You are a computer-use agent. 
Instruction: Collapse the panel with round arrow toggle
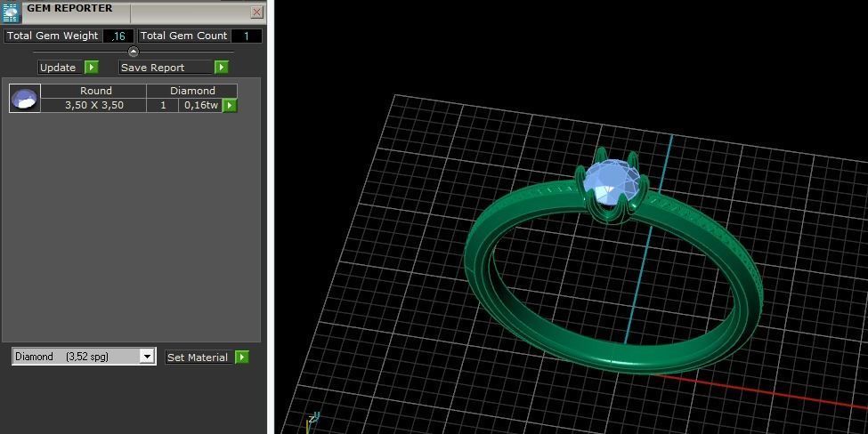[x=134, y=52]
